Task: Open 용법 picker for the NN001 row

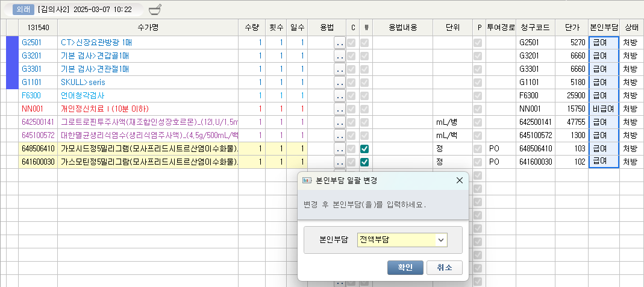Action: 340,109
